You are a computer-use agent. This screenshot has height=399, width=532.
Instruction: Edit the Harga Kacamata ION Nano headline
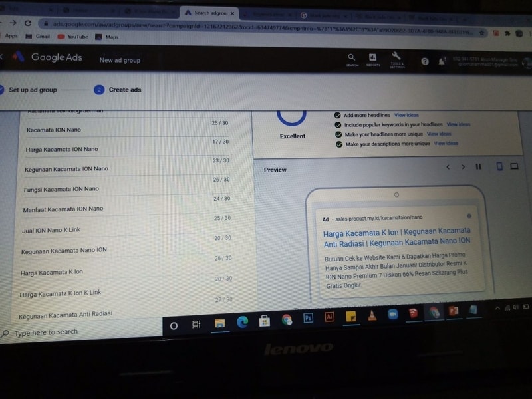pyautogui.click(x=62, y=149)
